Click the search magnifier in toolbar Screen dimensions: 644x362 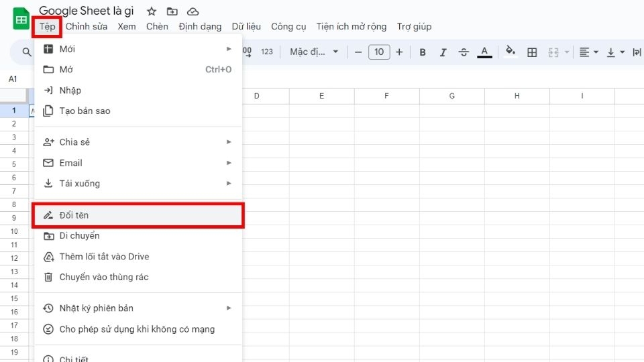27,52
